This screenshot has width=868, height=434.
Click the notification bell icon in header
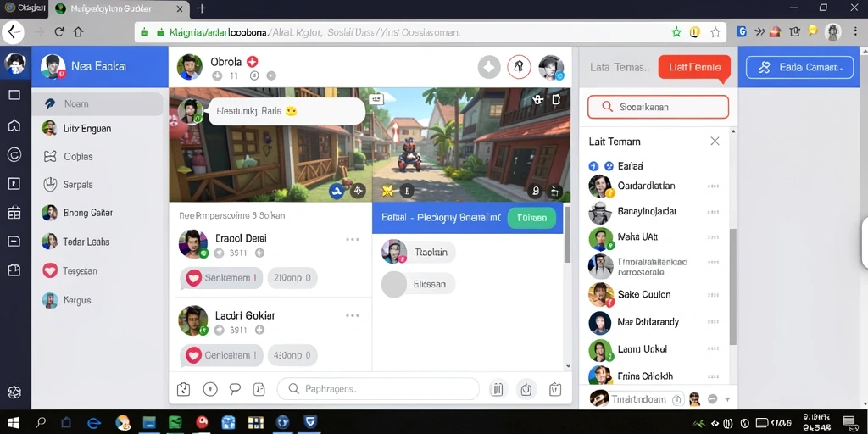point(519,68)
